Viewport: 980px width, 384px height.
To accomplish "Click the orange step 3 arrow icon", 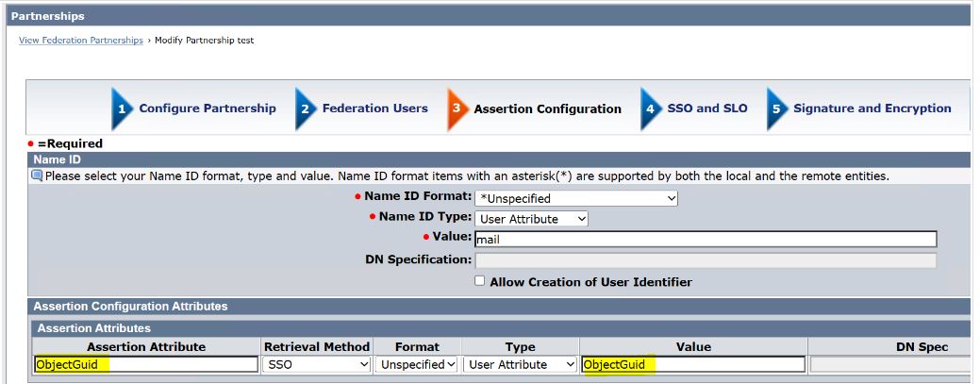I will click(x=457, y=109).
